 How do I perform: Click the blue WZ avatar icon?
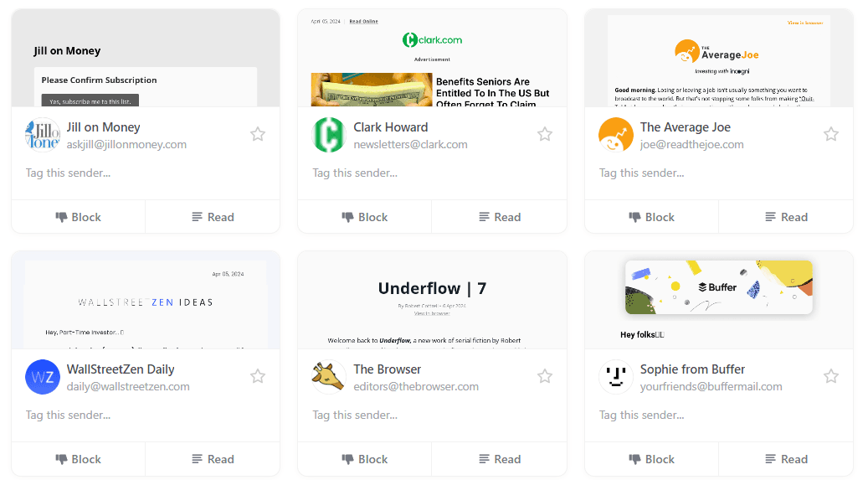pos(43,377)
